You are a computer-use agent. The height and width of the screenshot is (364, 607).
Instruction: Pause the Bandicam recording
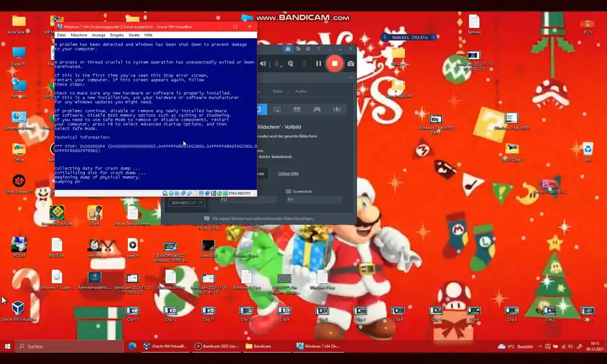(319, 64)
